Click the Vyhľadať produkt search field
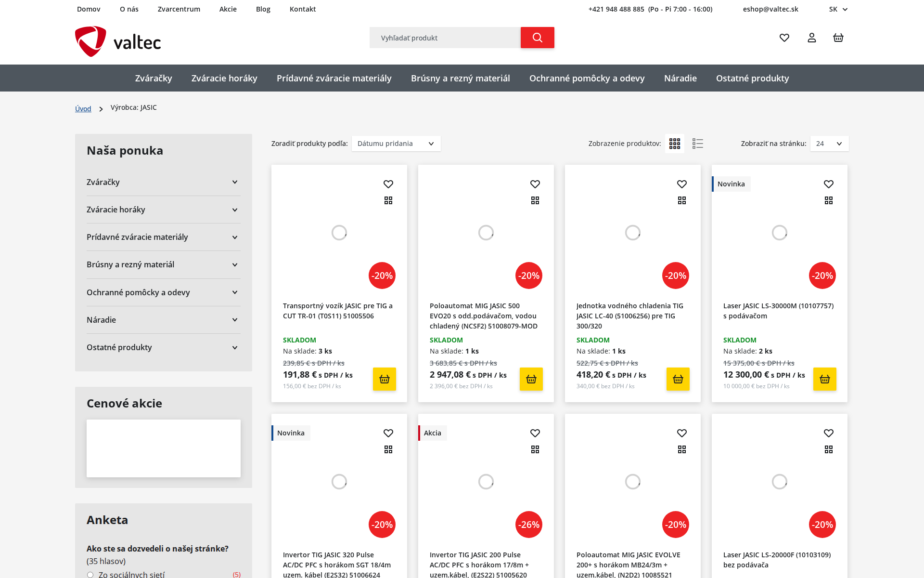 pyautogui.click(x=445, y=38)
